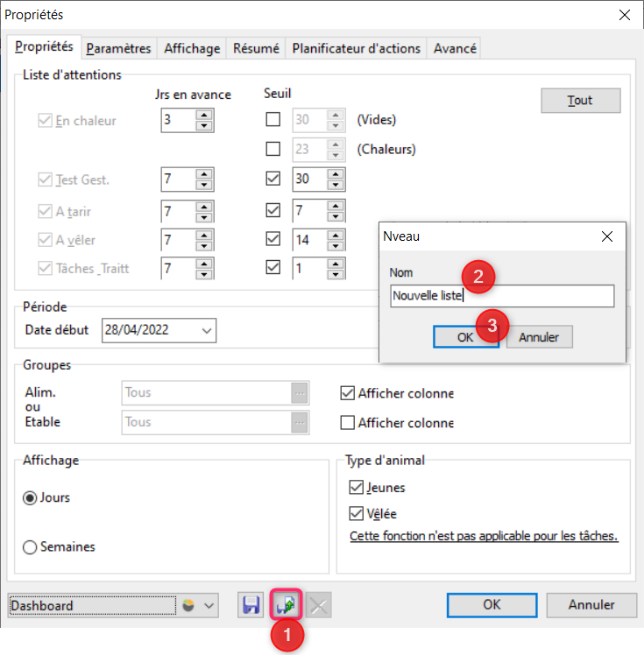
Task: Open the Planificateur d'actions tab
Action: pos(356,48)
